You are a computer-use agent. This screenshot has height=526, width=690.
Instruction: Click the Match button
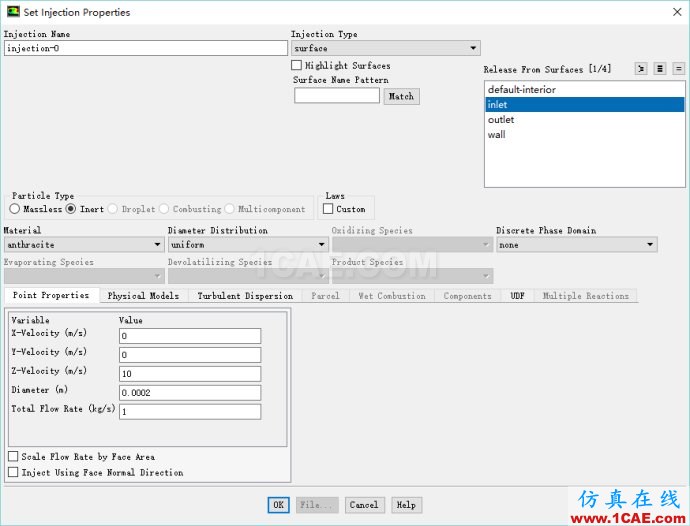(401, 96)
